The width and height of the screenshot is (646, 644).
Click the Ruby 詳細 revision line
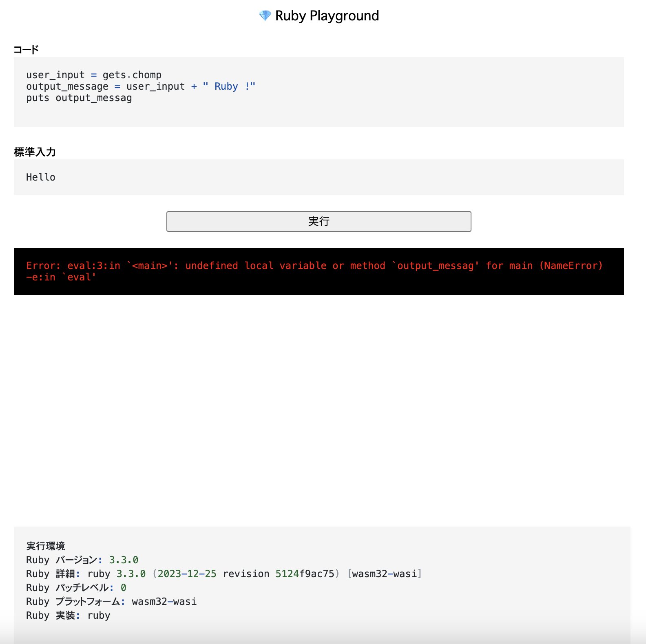point(224,574)
